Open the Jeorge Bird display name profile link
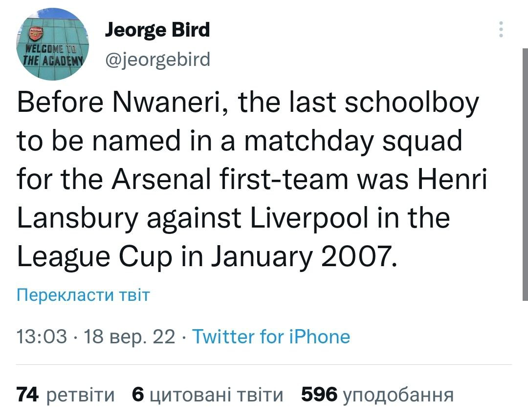The image size is (528, 420). [x=157, y=30]
